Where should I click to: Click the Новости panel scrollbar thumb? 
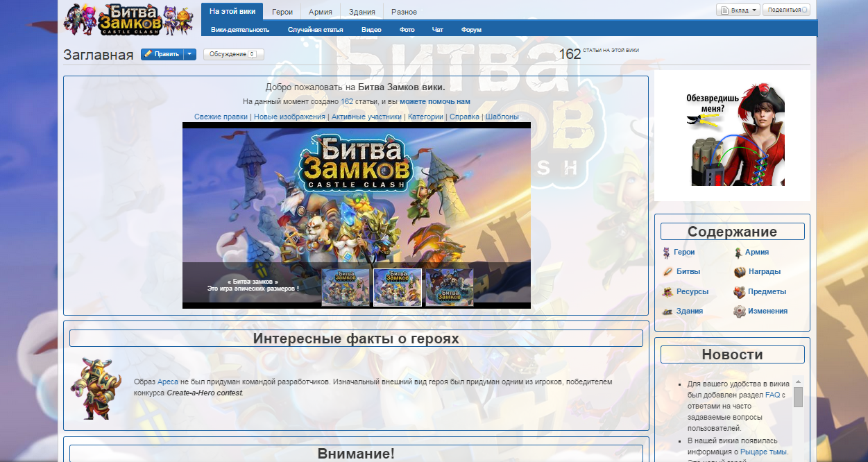tap(798, 397)
